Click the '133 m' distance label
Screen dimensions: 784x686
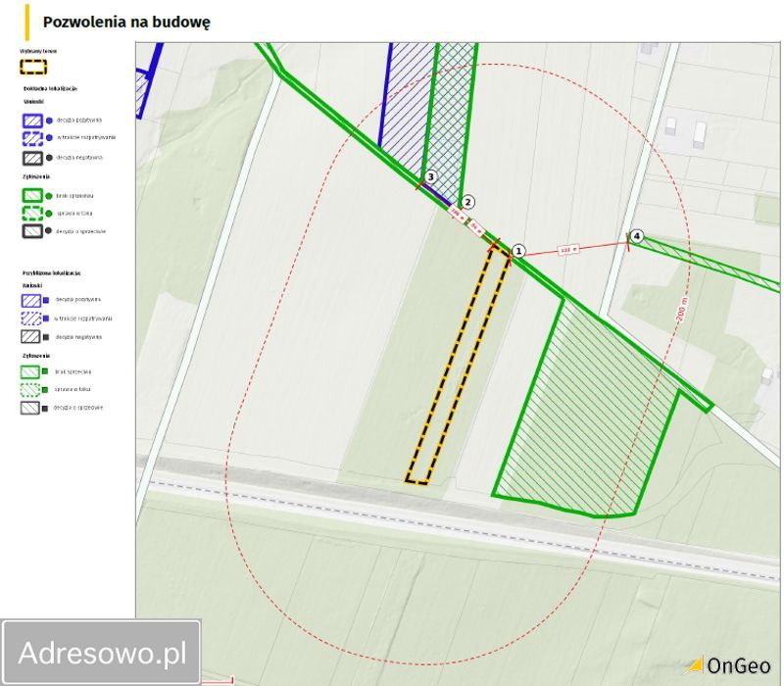pyautogui.click(x=568, y=249)
